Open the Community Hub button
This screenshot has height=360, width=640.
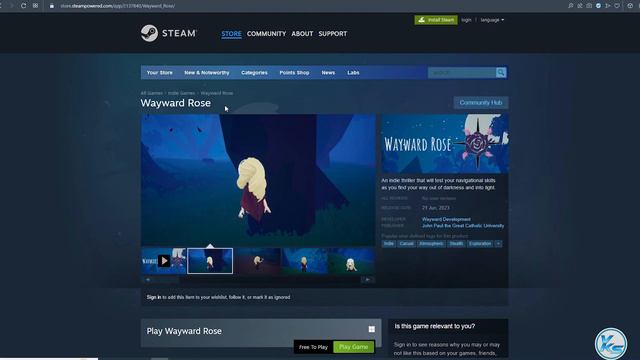(x=481, y=103)
